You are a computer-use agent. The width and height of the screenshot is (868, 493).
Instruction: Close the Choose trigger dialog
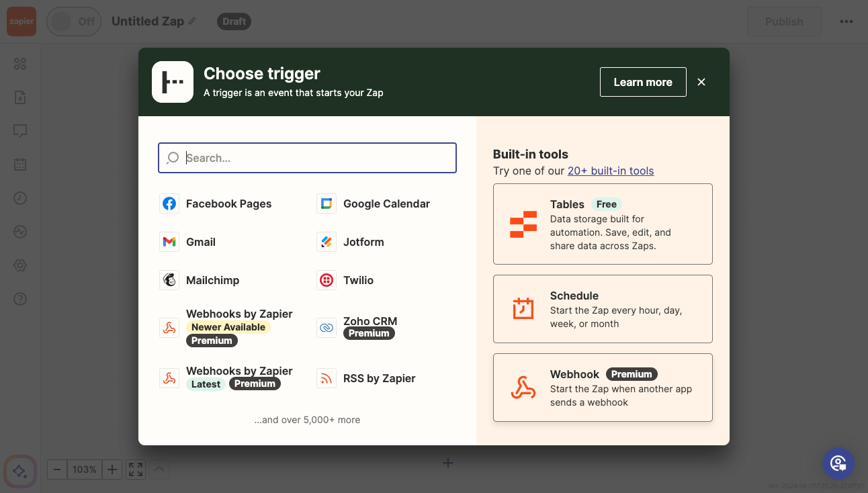click(x=701, y=82)
